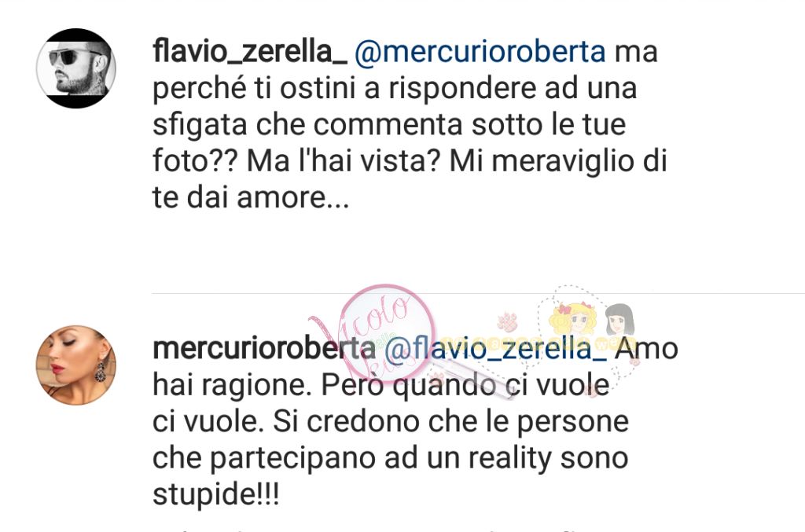
Task: Click the bold flavio_zerella_ username
Action: (250, 52)
